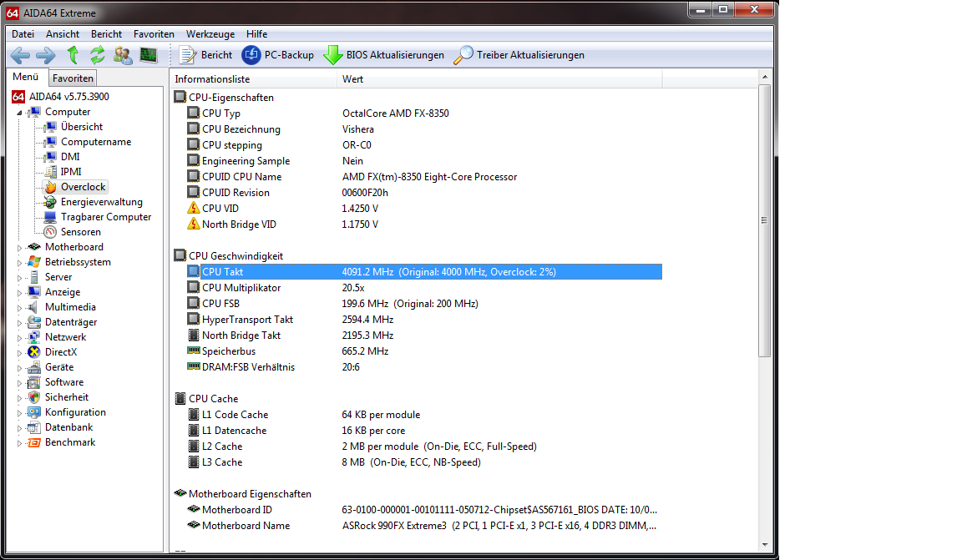Click the CPU VID warning icon
This screenshot has height=560, width=962.
[193, 208]
